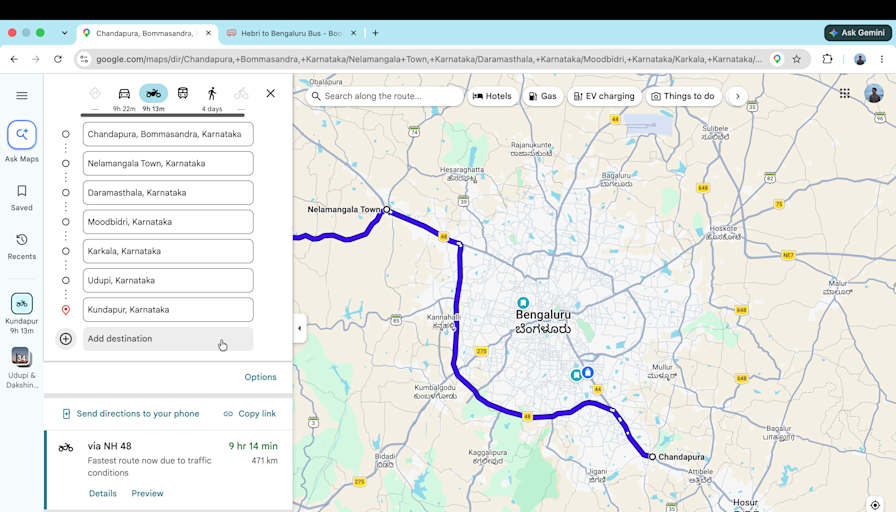Image resolution: width=896 pixels, height=512 pixels.
Task: Select best travel mode icon
Action: coord(95,94)
